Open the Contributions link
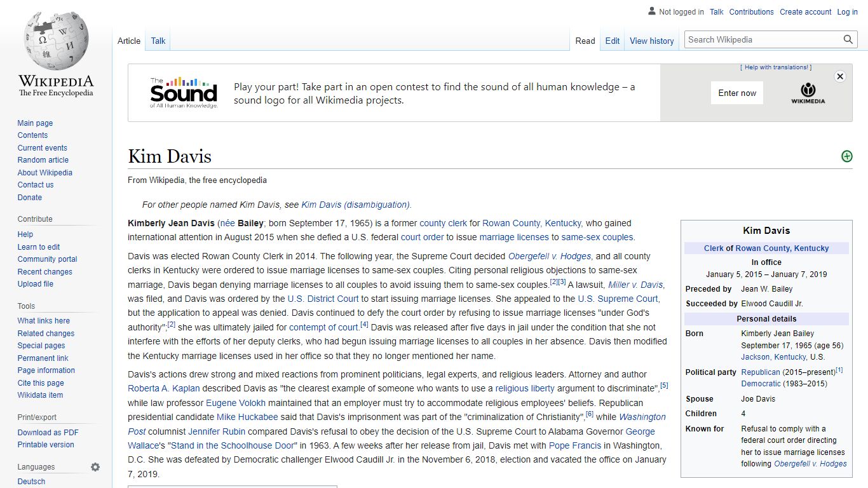Image resolution: width=868 pixels, height=488 pixels. click(x=752, y=12)
